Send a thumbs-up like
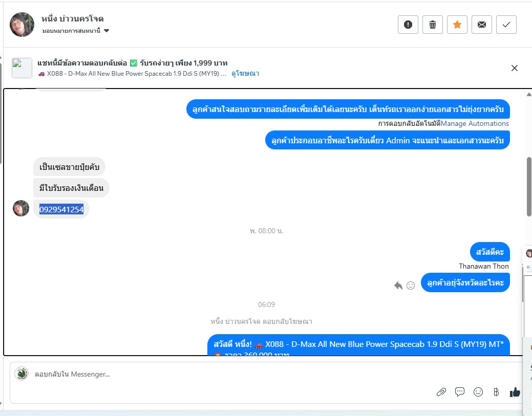The image size is (532, 416). (x=515, y=392)
